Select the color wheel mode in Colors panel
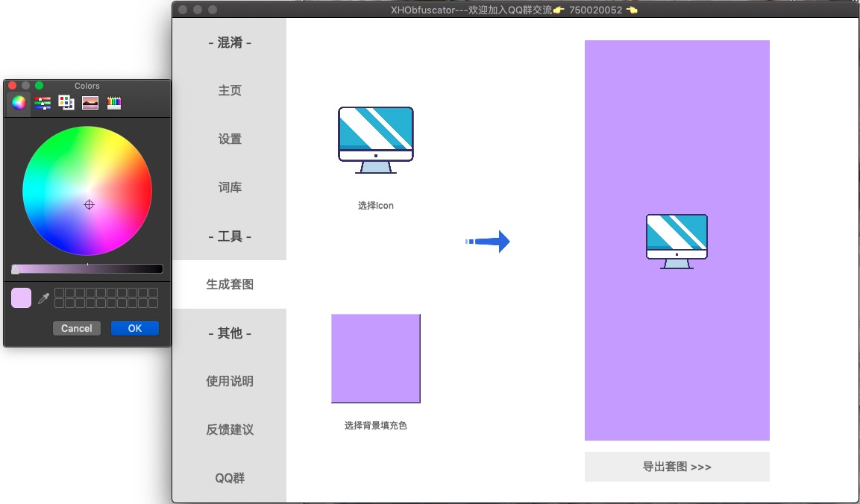This screenshot has height=504, width=860. pyautogui.click(x=18, y=102)
